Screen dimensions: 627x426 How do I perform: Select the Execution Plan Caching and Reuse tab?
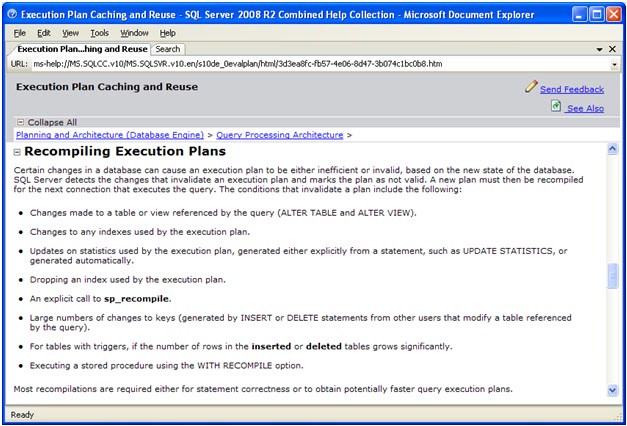pyautogui.click(x=82, y=49)
